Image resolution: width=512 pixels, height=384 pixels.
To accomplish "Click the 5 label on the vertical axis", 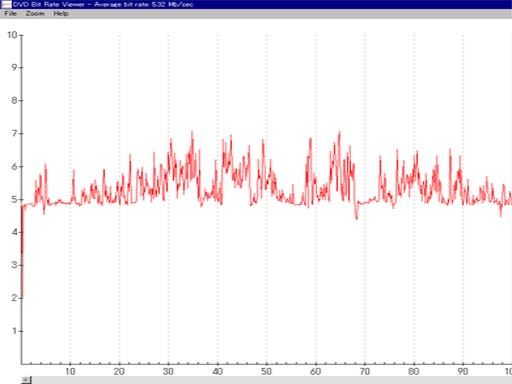I will click(14, 199).
